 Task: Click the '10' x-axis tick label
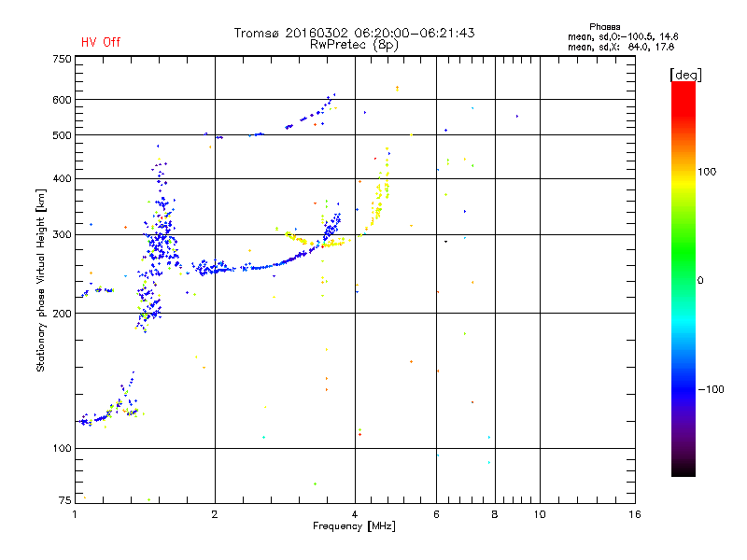[x=540, y=514]
